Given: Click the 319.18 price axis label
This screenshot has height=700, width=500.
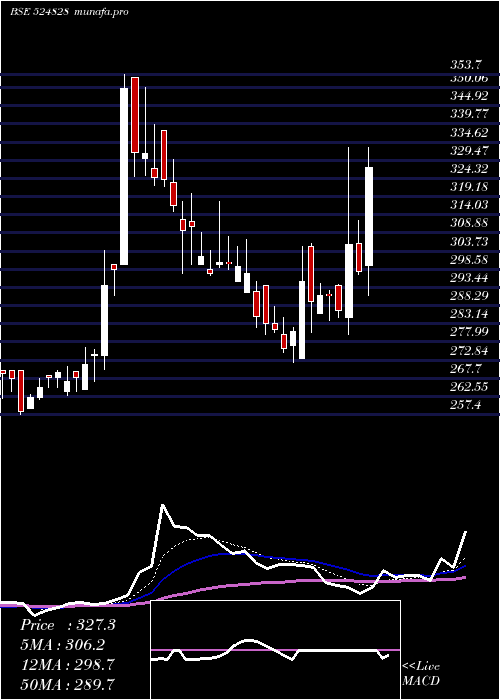Looking at the screenshot, I should (469, 188).
